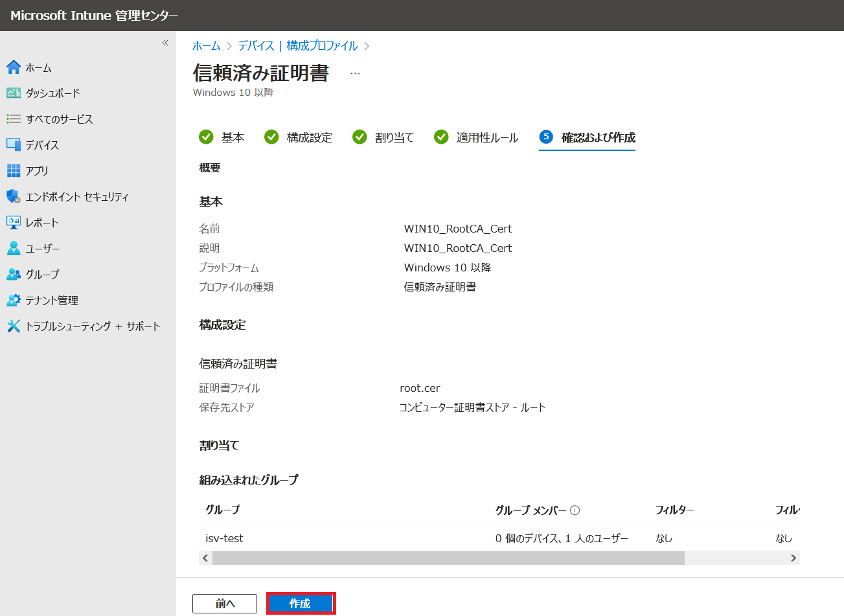Viewport: 844px width, 616px height.
Task: Click the 前へ button
Action: 225,604
